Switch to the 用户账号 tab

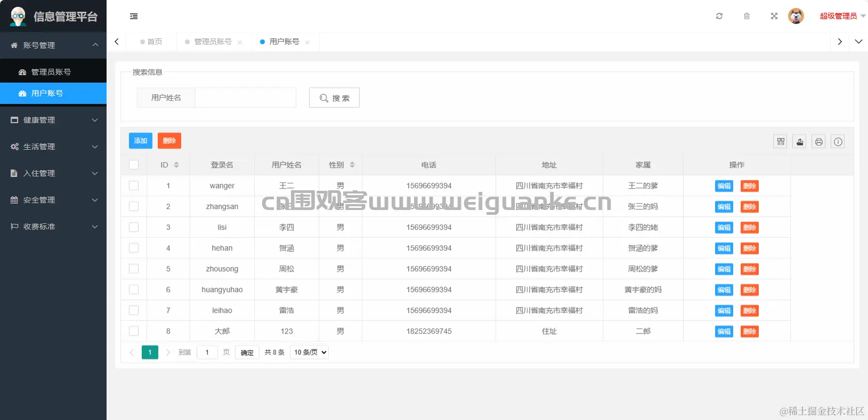[284, 42]
